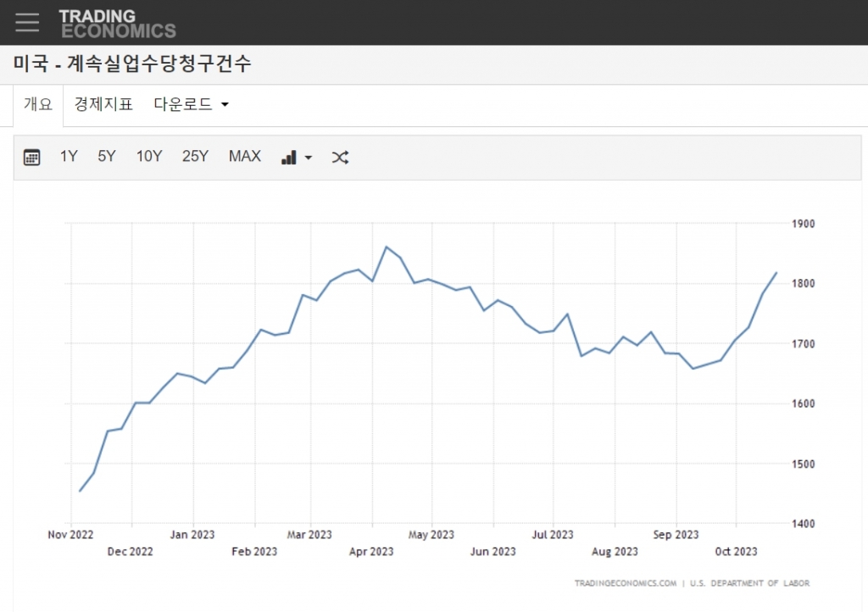Expand the 다운로드 dropdown menu
This screenshot has width=868, height=612.
point(192,105)
